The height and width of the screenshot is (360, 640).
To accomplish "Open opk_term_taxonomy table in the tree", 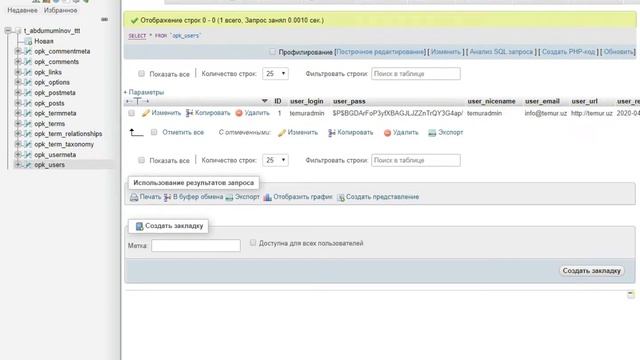I will point(64,144).
